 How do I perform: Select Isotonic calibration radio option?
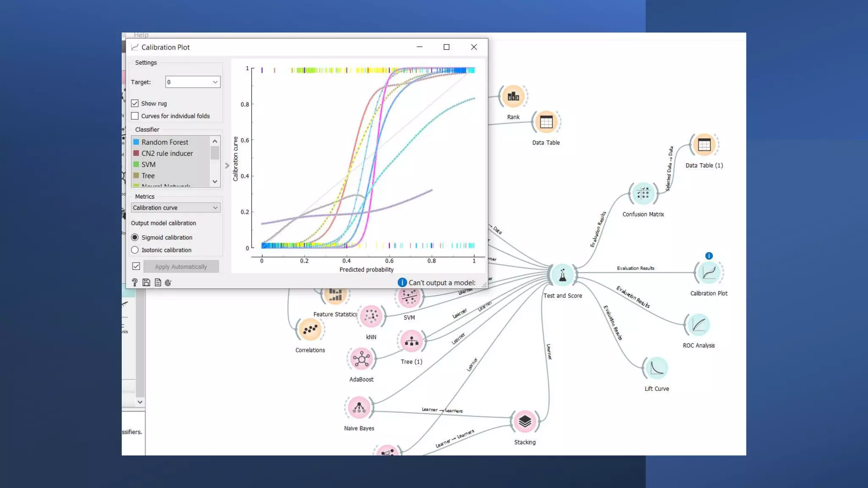[135, 250]
